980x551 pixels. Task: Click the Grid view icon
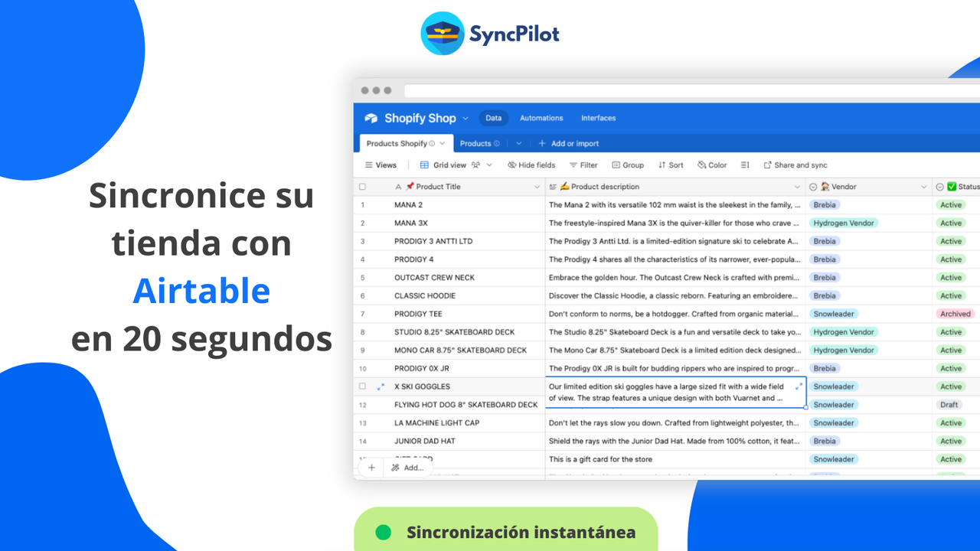424,165
